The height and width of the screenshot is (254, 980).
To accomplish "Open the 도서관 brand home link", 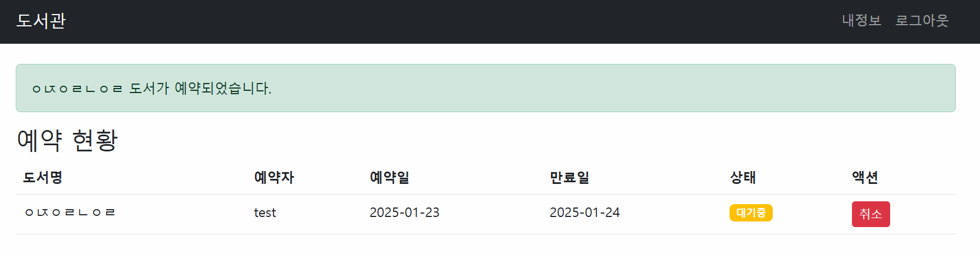I will click(41, 21).
